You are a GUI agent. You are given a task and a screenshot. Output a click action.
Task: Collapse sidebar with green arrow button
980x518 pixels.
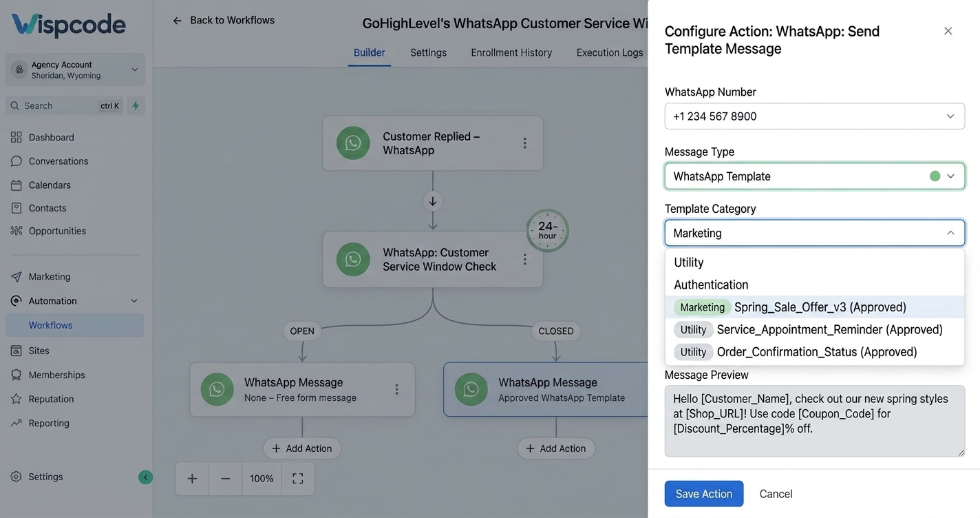[x=145, y=477]
